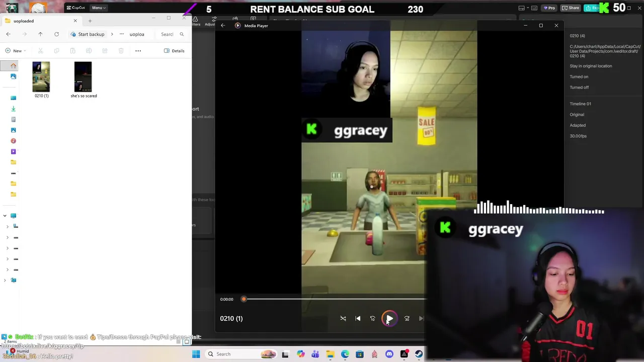Open Microsoft Store from the taskbar

pyautogui.click(x=360, y=354)
